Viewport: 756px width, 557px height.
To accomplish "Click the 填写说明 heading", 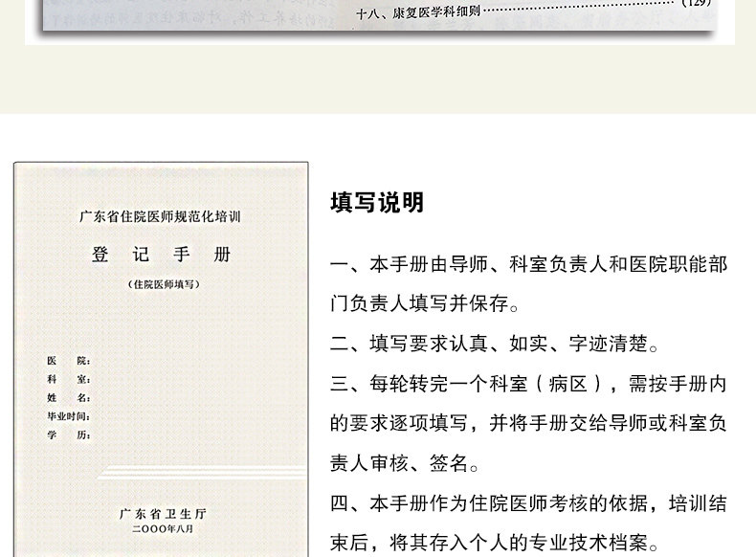I will coord(377,203).
